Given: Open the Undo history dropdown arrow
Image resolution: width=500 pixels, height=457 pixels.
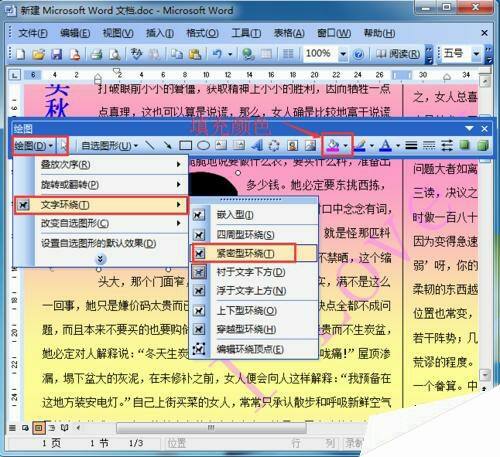Looking at the screenshot, I should coord(230,54).
